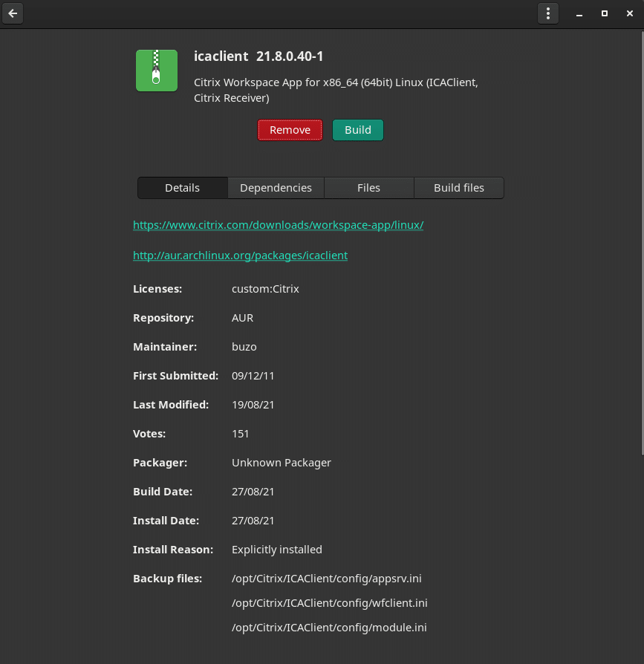Click the Install Date: label
Image resolution: width=644 pixels, height=664 pixels.
(166, 521)
